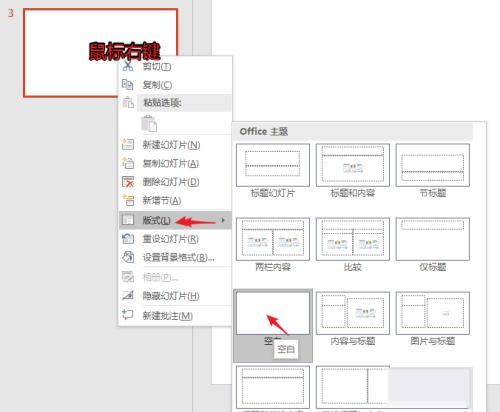Choose 新建批注(M) from the menu
Image resolution: width=500 pixels, height=412 pixels.
(x=175, y=315)
